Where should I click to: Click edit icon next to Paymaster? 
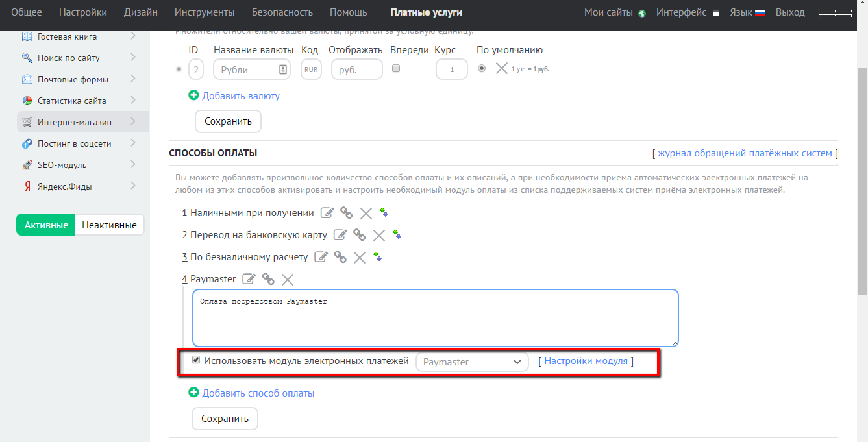tap(249, 279)
